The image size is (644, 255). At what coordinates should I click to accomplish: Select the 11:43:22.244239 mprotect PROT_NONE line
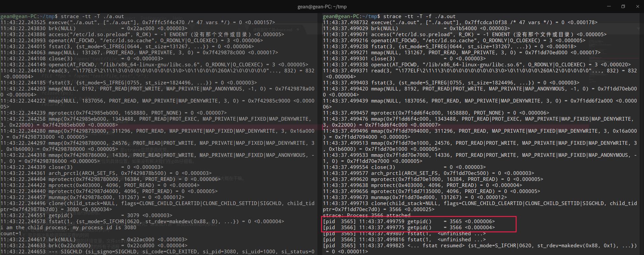click(113, 113)
